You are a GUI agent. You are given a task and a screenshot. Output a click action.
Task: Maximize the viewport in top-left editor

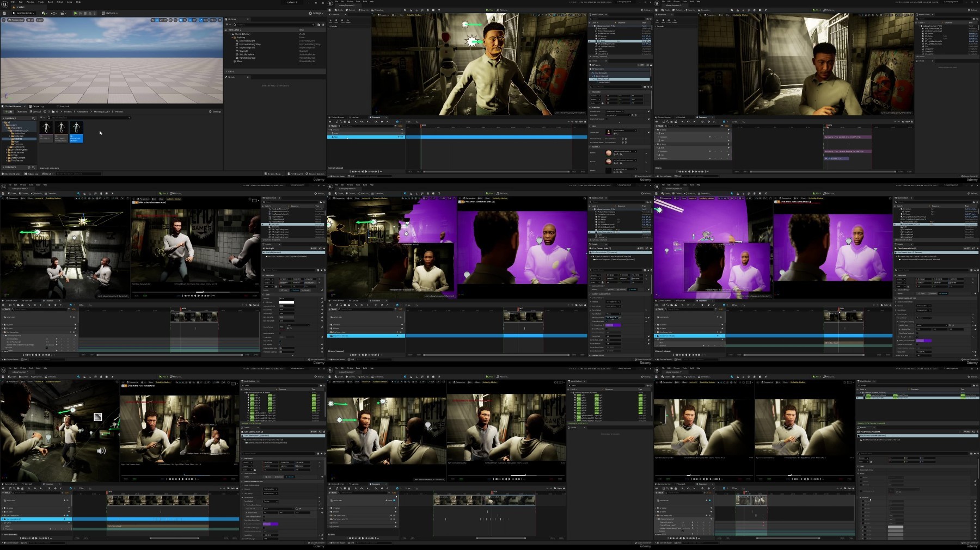pyautogui.click(x=220, y=20)
